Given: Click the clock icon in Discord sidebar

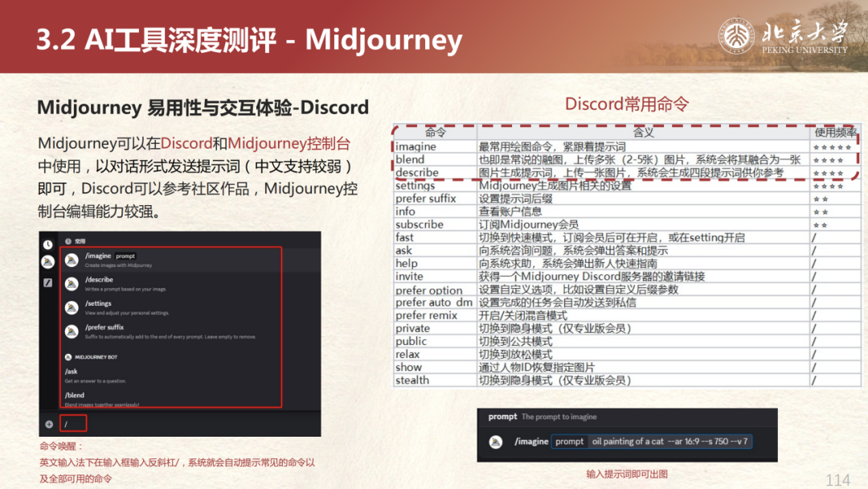Looking at the screenshot, I should [48, 244].
